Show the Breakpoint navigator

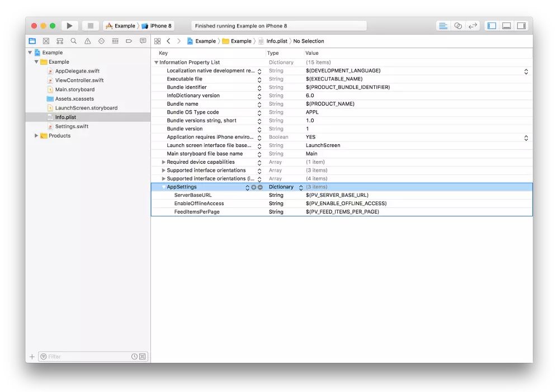click(x=129, y=41)
